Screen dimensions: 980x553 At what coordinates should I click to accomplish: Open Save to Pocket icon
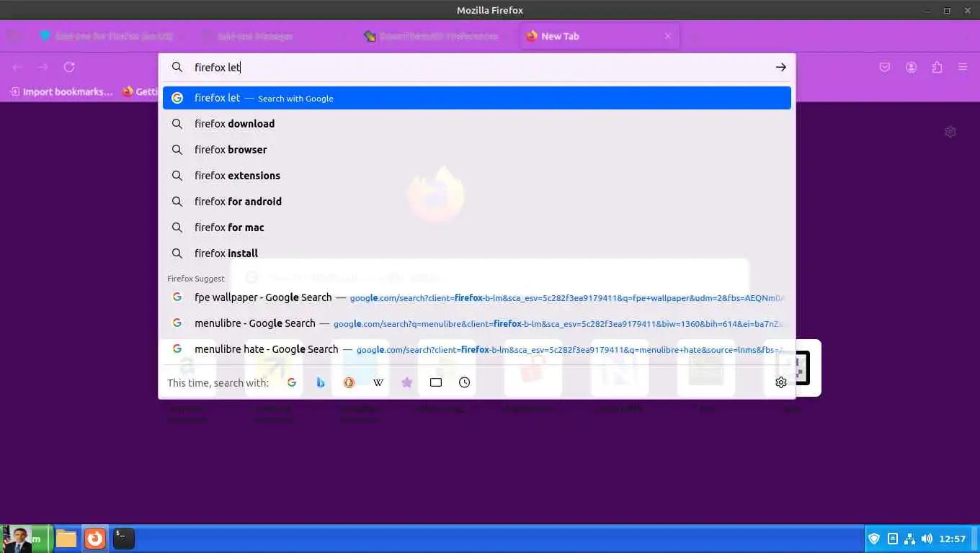pos(885,67)
